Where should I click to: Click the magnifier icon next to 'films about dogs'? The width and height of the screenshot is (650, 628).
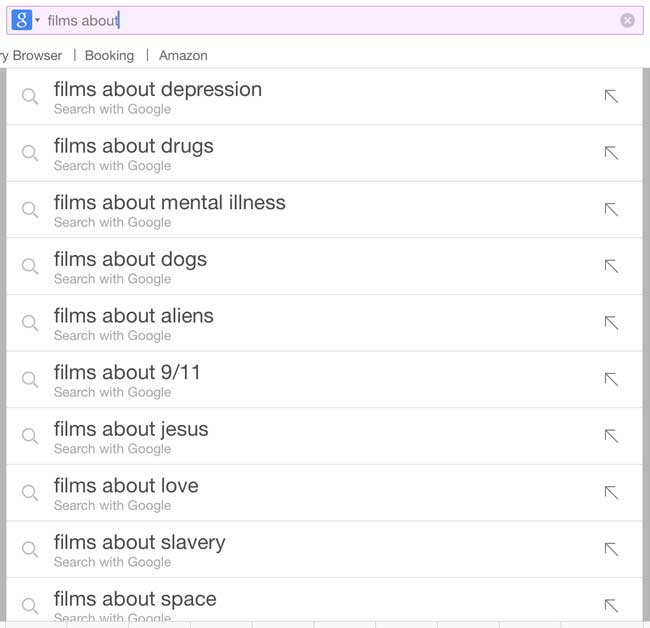[30, 266]
